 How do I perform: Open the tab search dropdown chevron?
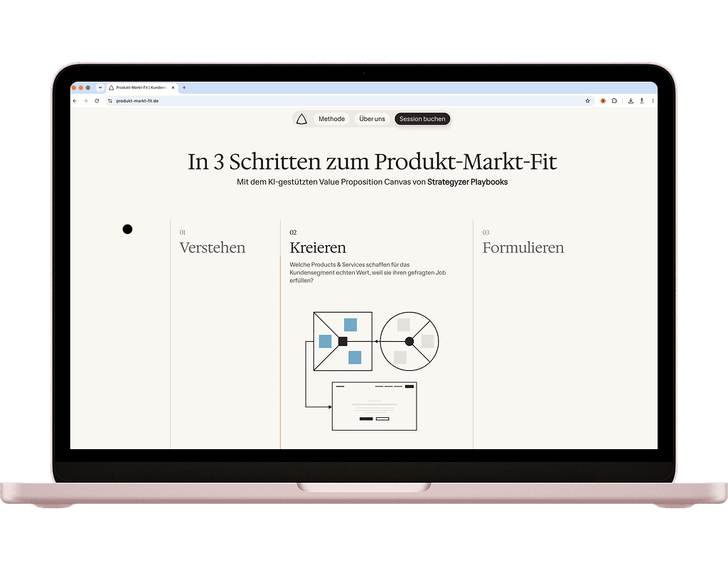pyautogui.click(x=100, y=87)
